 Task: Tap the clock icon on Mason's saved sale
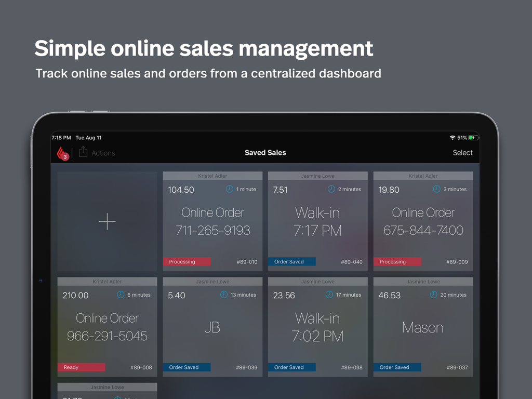[433, 295]
